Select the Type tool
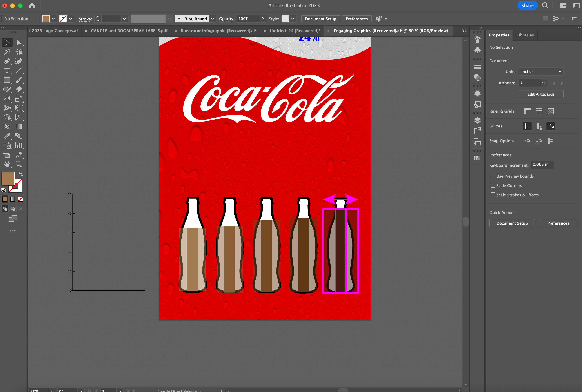This screenshot has height=392, width=582. [7, 71]
